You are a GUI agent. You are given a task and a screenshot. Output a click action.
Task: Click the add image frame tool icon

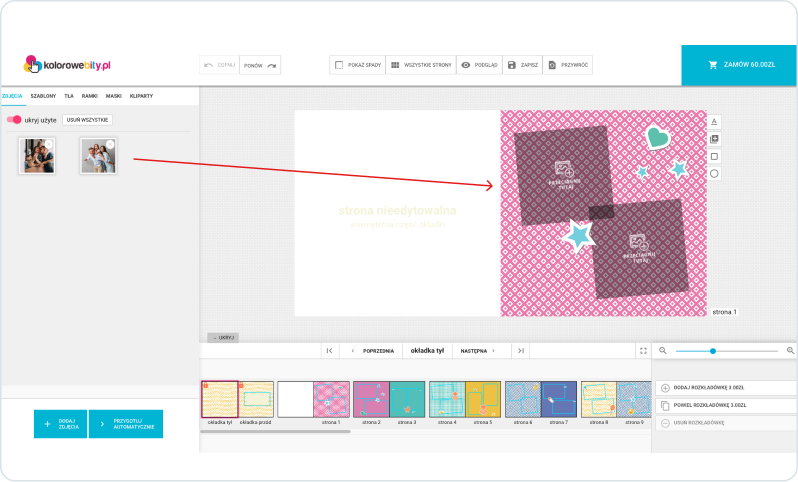pos(714,139)
